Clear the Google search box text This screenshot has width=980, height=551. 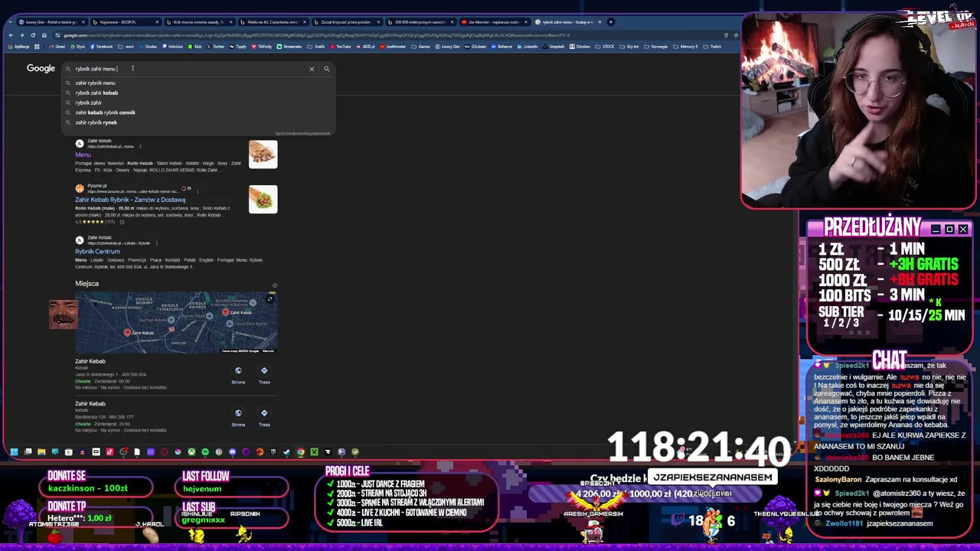(312, 69)
